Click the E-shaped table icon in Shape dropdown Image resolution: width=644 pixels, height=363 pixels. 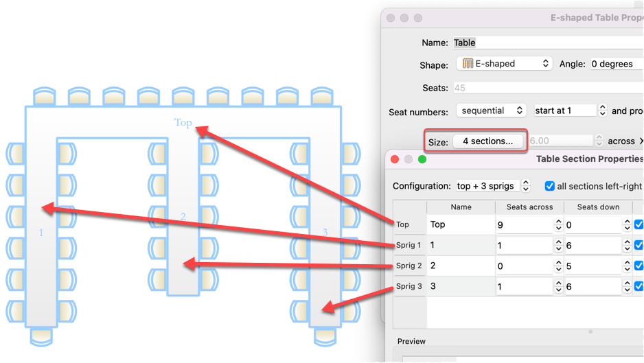pyautogui.click(x=468, y=64)
